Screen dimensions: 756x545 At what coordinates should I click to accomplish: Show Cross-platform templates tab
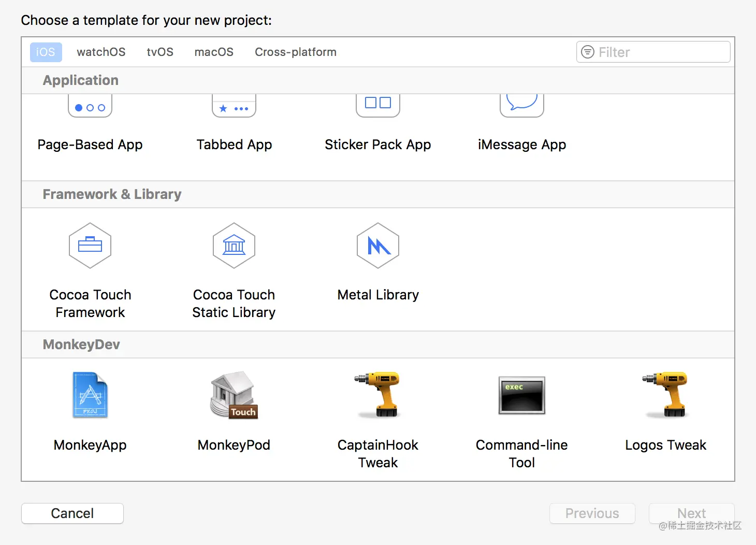point(296,52)
